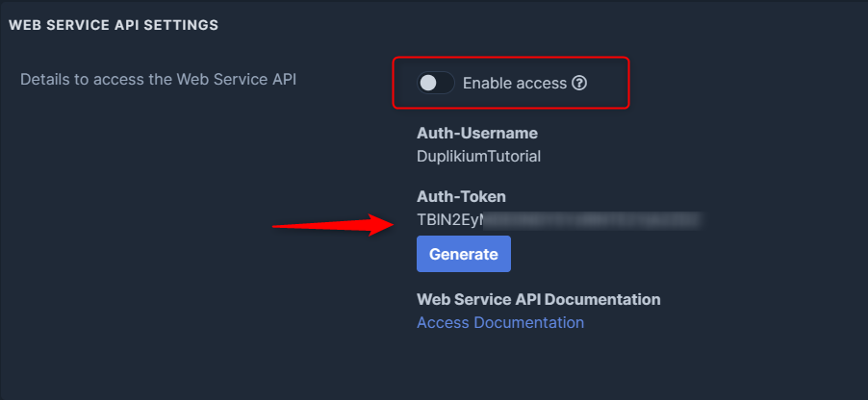Click the Auth-Token label
Screen dimensions: 868x400
(461, 197)
